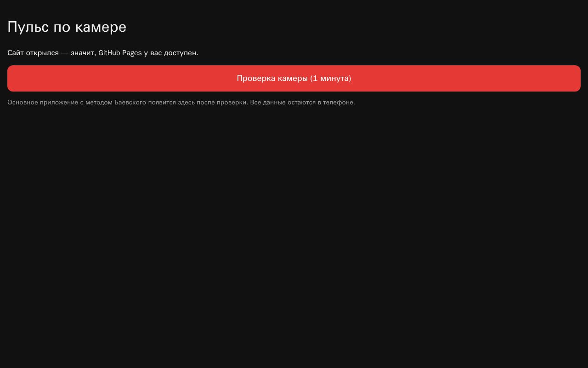
Task: Click '(1 минута)' on the red button
Action: coord(331,78)
